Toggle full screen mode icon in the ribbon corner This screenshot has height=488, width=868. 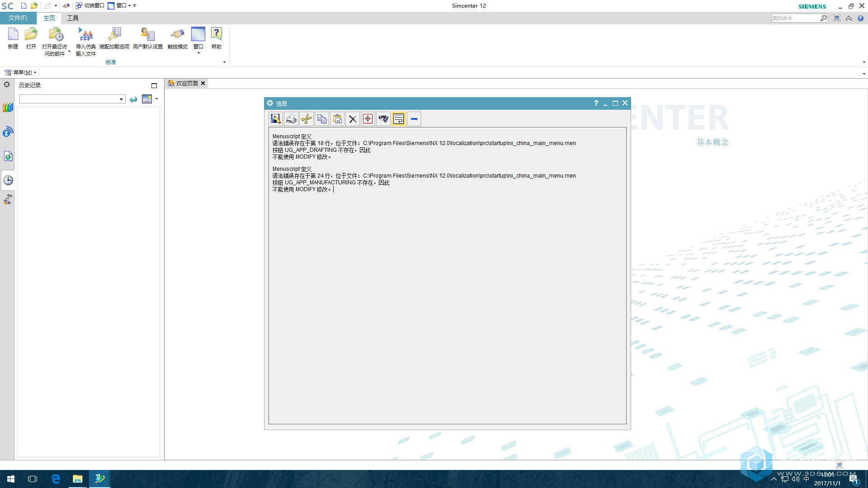tap(837, 18)
